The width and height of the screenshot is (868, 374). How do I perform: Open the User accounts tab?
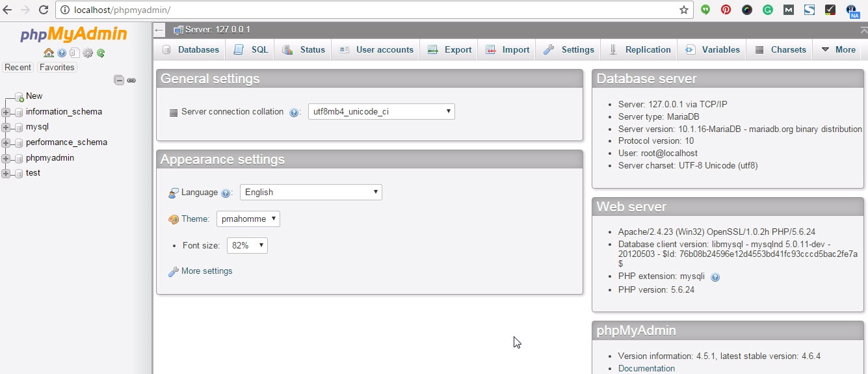tap(376, 49)
